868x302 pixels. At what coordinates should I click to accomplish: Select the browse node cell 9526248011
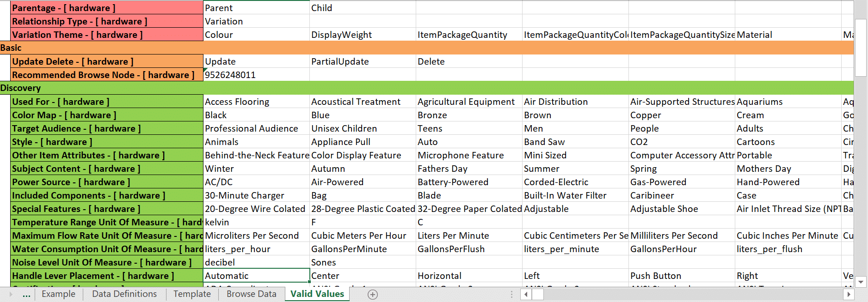tap(257, 75)
